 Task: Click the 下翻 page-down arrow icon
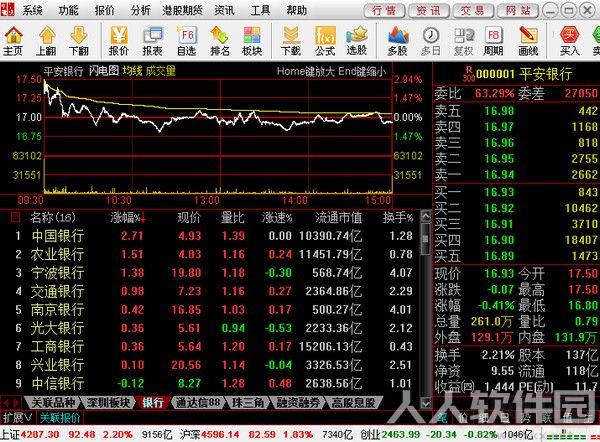coord(79,41)
